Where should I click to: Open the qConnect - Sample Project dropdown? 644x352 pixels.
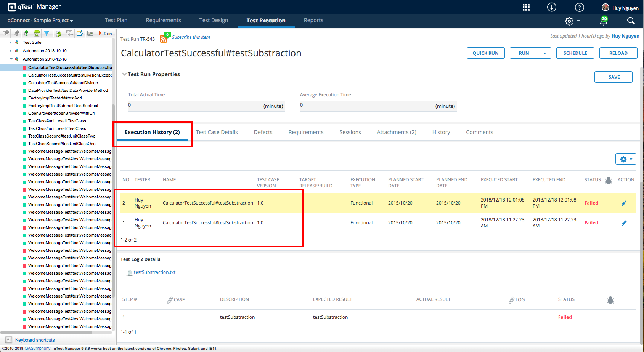pyautogui.click(x=40, y=21)
